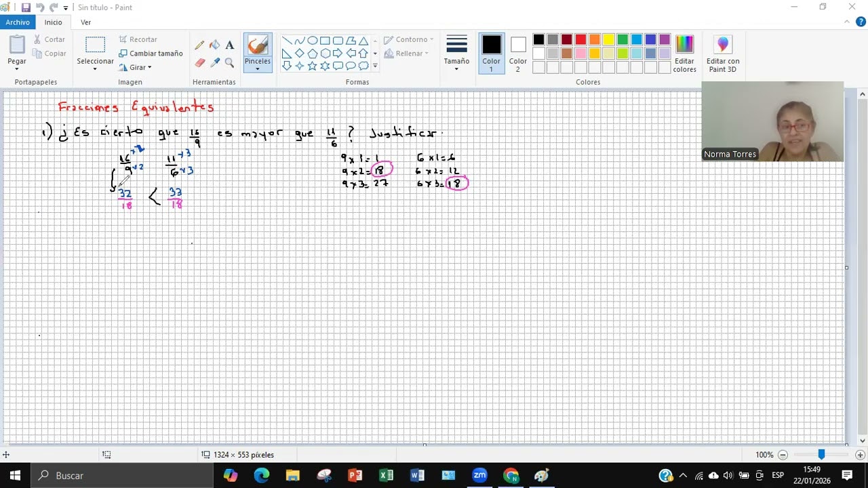
Task: Click the Undo arrow in title bar
Action: [x=40, y=7]
